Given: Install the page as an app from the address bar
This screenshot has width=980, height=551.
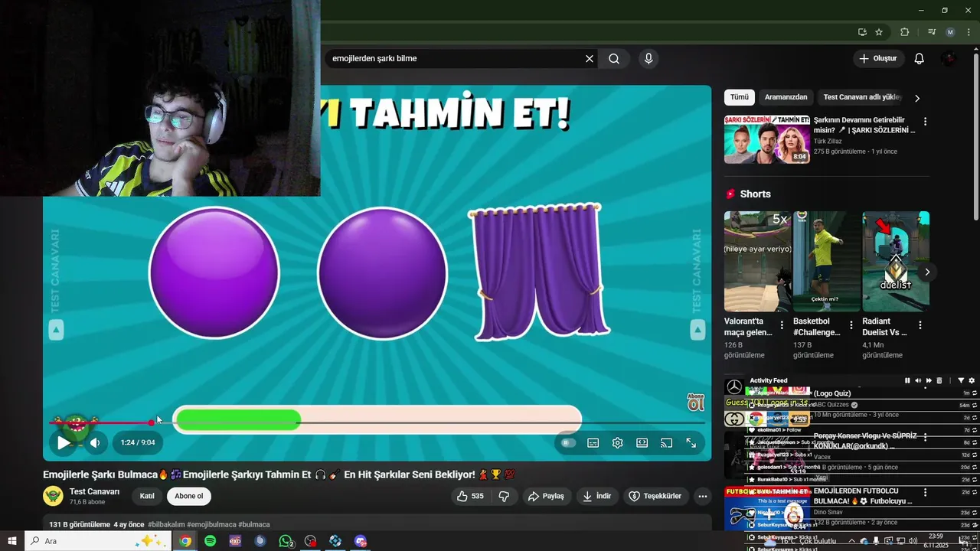Looking at the screenshot, I should click(862, 32).
